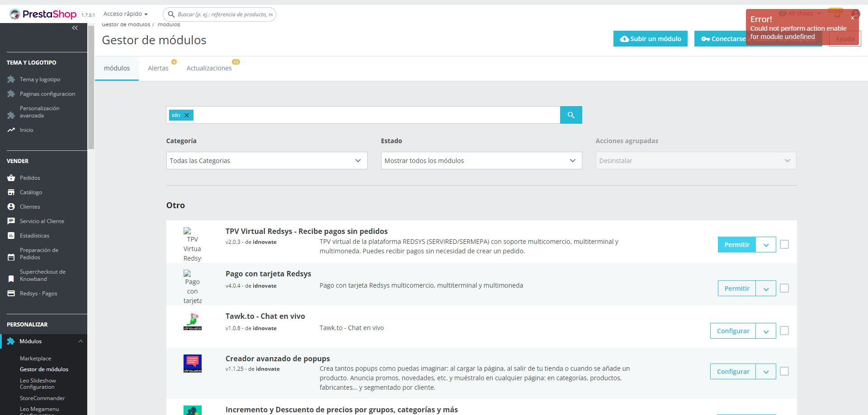Open StoreCommander in the sidebar

pos(42,398)
